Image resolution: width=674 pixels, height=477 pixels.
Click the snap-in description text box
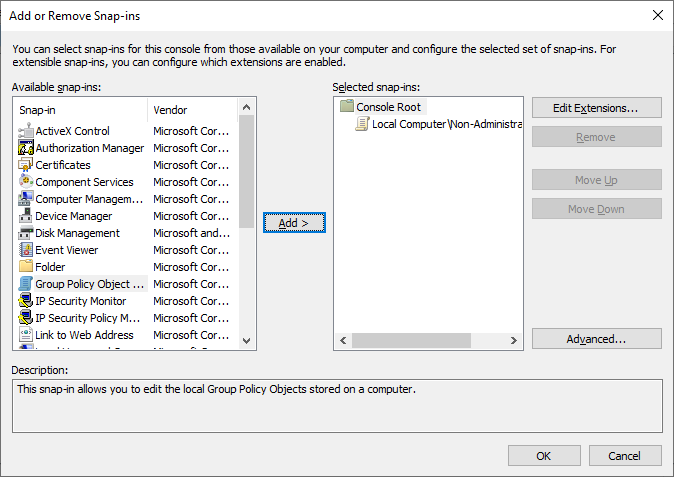337,406
